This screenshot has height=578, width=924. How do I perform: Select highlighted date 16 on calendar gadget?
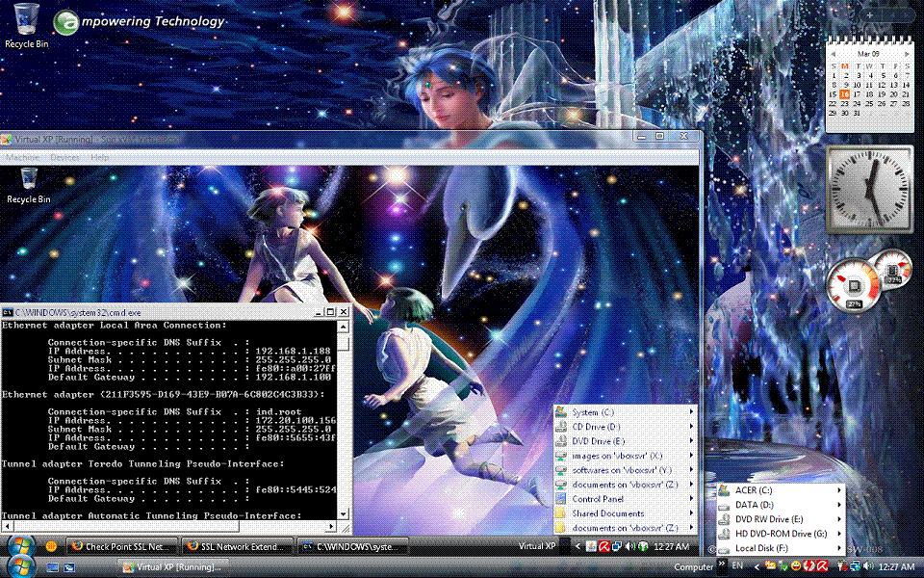click(844, 94)
